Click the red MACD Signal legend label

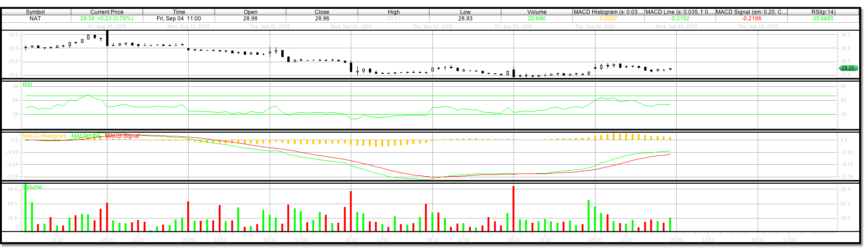click(x=122, y=136)
